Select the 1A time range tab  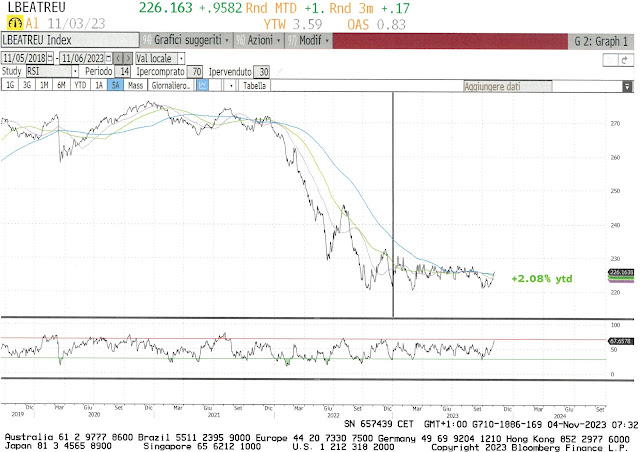pos(99,85)
